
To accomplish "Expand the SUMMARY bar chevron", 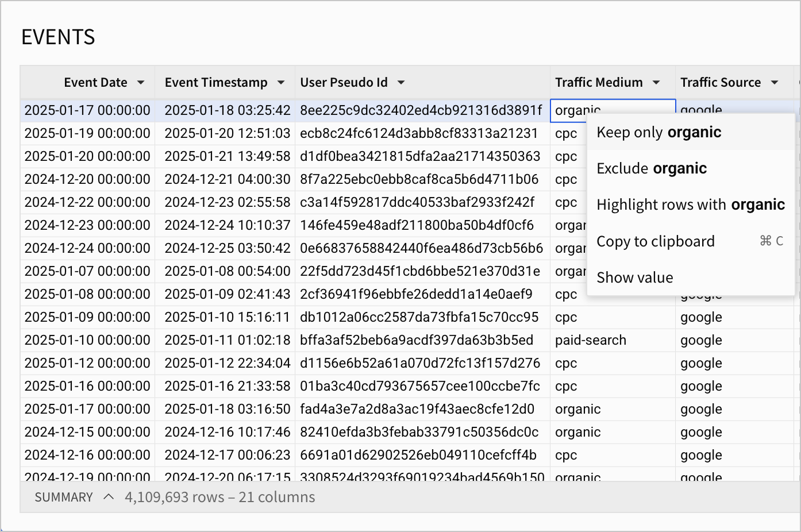I will click(109, 497).
